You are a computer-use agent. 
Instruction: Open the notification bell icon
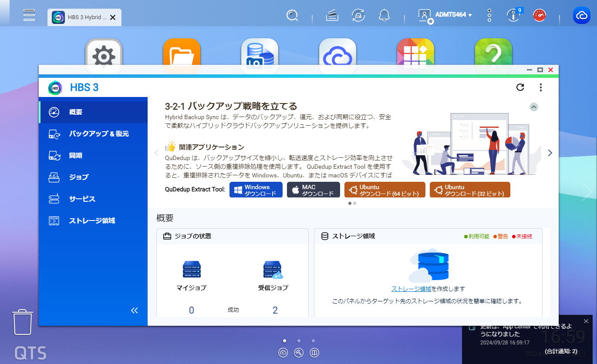click(x=384, y=16)
